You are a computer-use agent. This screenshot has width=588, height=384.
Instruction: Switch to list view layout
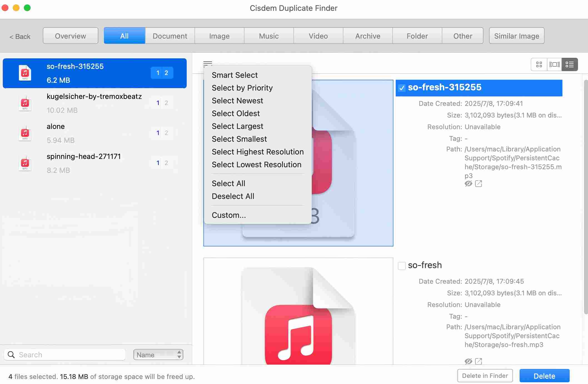tap(569, 64)
